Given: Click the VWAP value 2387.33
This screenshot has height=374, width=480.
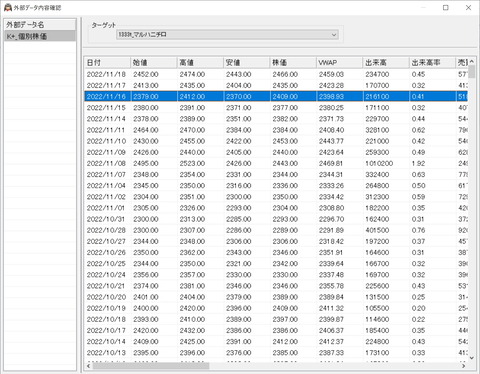Looking at the screenshot, I should pyautogui.click(x=331, y=353).
